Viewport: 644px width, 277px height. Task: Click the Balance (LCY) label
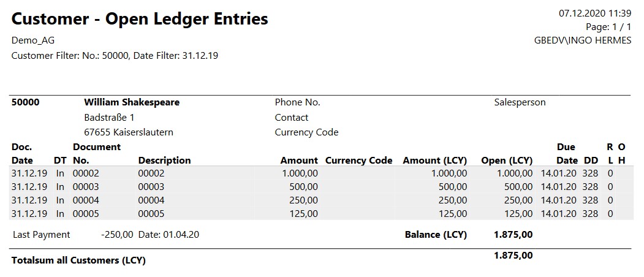(x=436, y=235)
